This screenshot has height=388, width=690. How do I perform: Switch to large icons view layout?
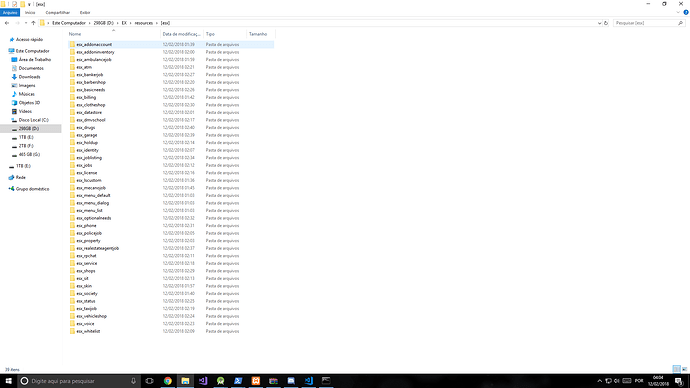click(684, 369)
